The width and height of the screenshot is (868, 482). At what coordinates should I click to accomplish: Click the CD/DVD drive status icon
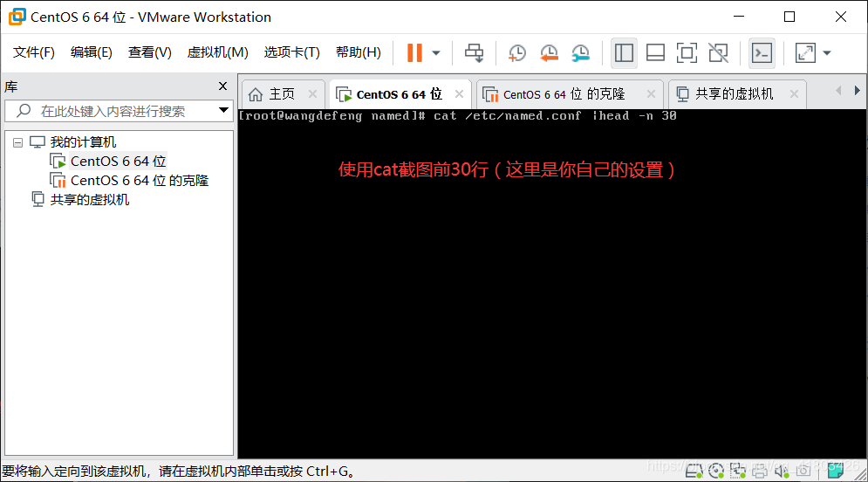point(716,471)
